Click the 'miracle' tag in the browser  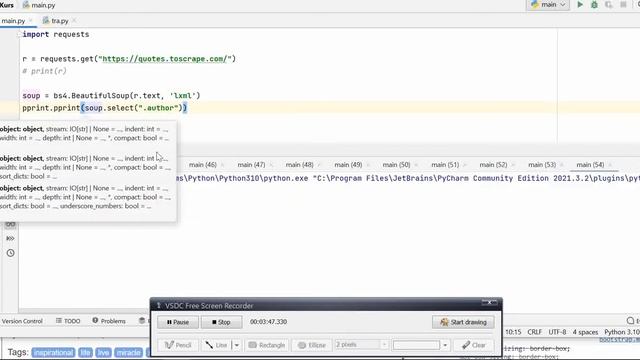click(129, 352)
